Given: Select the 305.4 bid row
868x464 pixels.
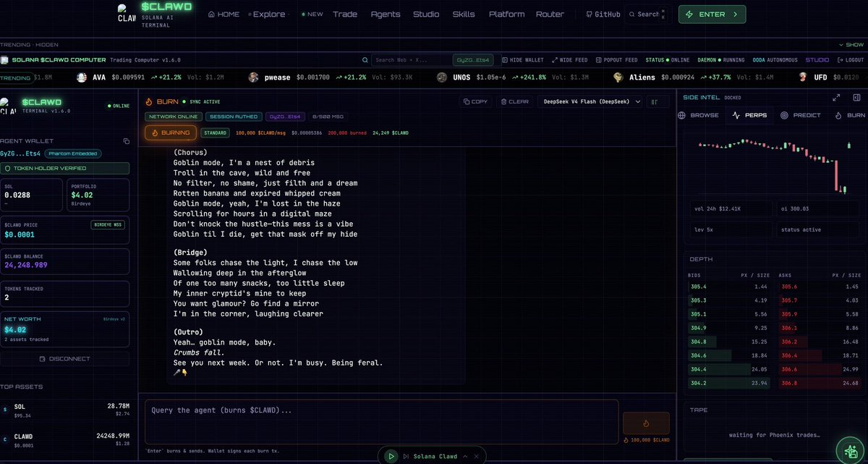Looking at the screenshot, I should coord(729,287).
